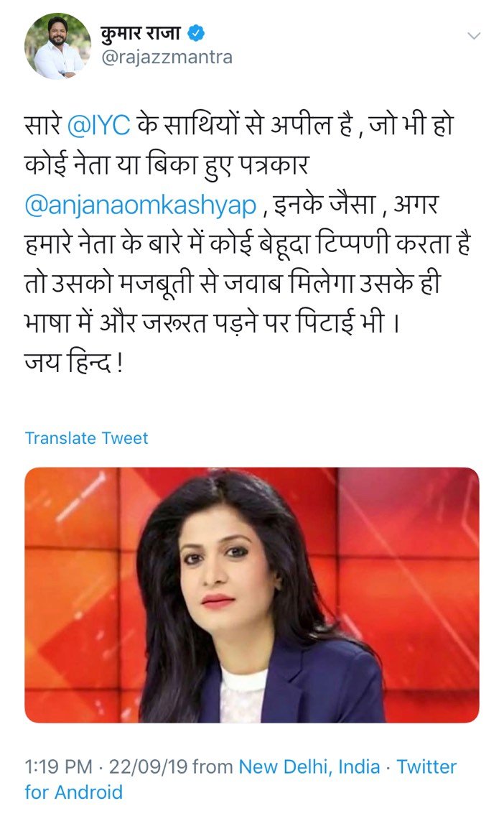This screenshot has height=816, width=504.
Task: Open the @IYC mention
Action: [99, 126]
